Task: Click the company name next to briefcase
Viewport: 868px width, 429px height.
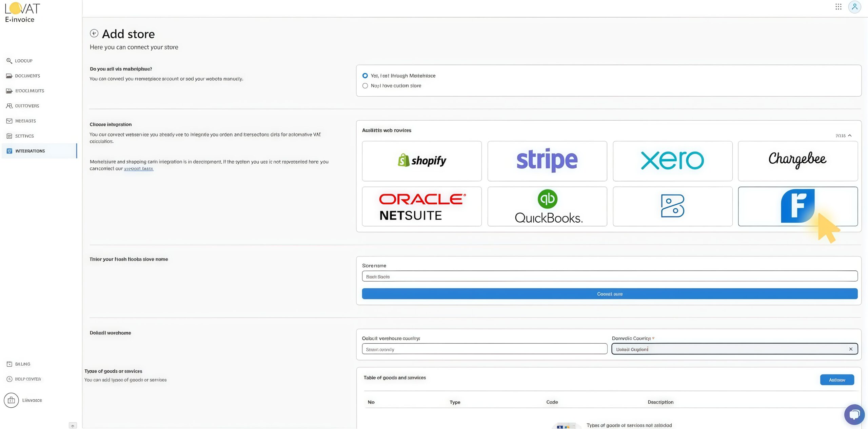Action: coord(32,400)
